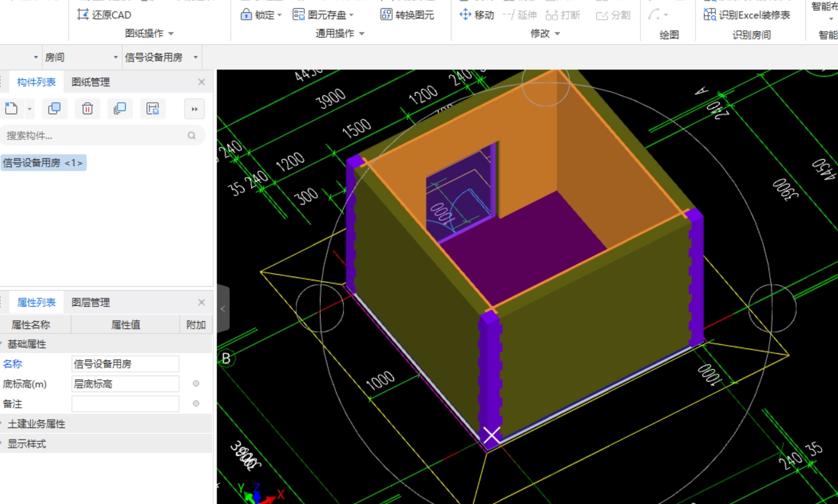Click the 还原CAD tool
Image resolution: width=838 pixels, height=504 pixels.
[x=104, y=15]
